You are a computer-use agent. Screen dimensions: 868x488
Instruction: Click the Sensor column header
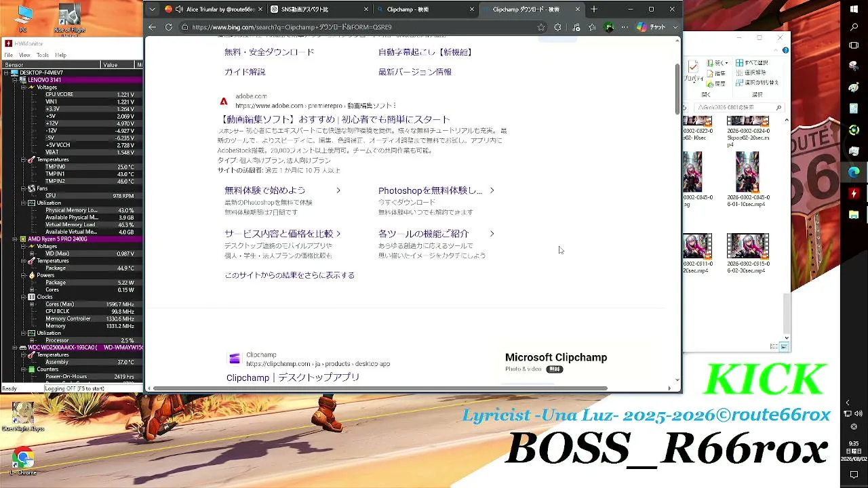click(51, 65)
